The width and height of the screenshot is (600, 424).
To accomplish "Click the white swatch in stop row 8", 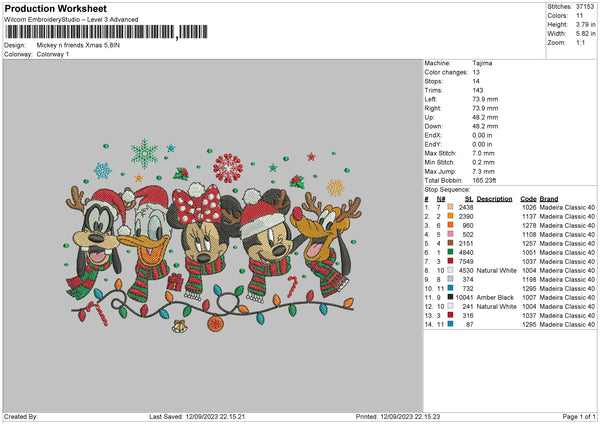I will [450, 270].
